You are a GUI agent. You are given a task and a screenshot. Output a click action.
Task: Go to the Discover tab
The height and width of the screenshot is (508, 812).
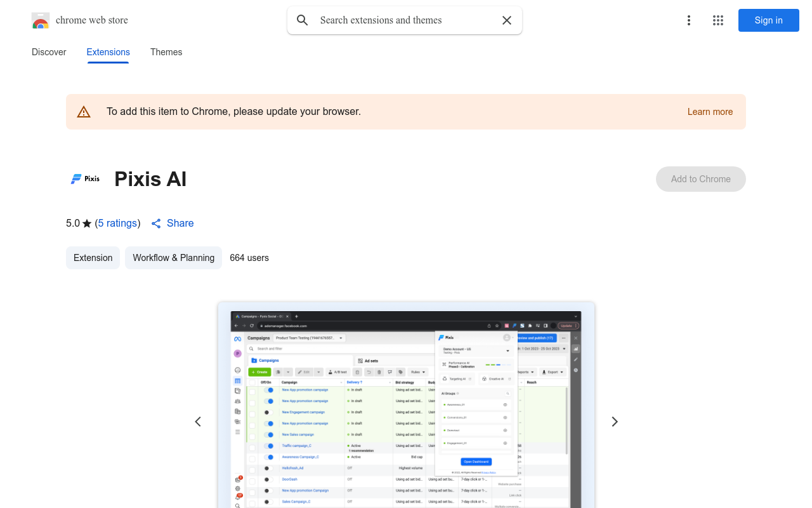[x=49, y=52]
